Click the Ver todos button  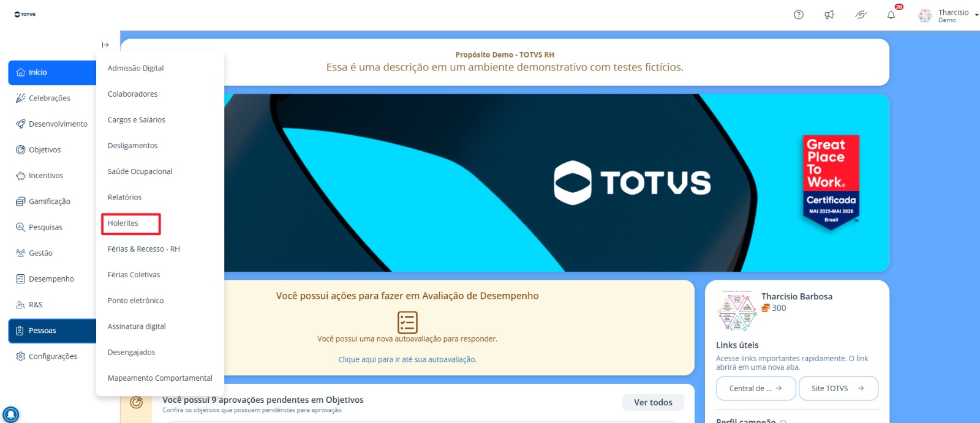point(653,402)
